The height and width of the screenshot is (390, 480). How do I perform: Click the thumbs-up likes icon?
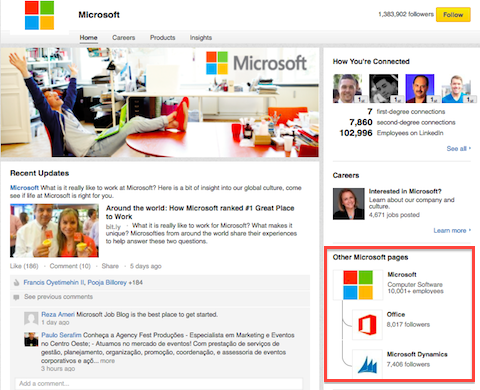16,283
